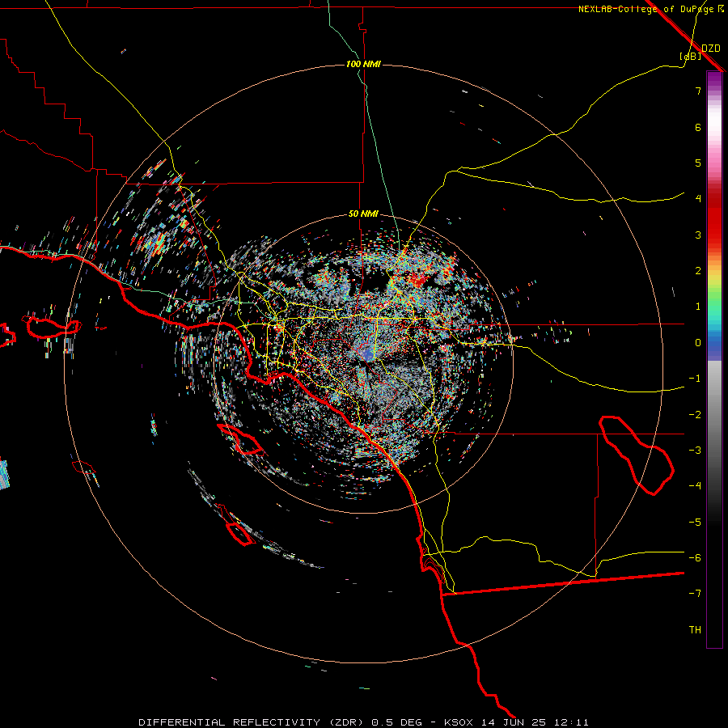The width and height of the screenshot is (728, 728).
Task: Click the -3 value on color scale
Action: pos(695,451)
